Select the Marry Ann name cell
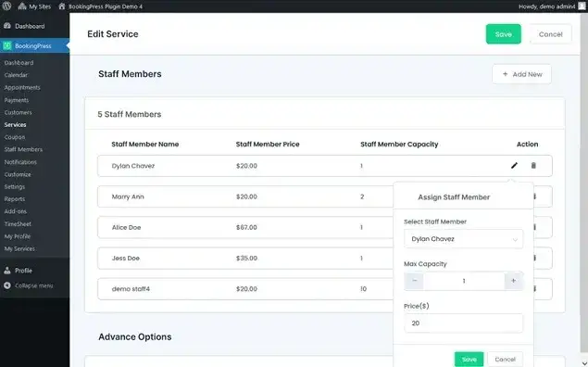This screenshot has width=588, height=367. pos(128,196)
